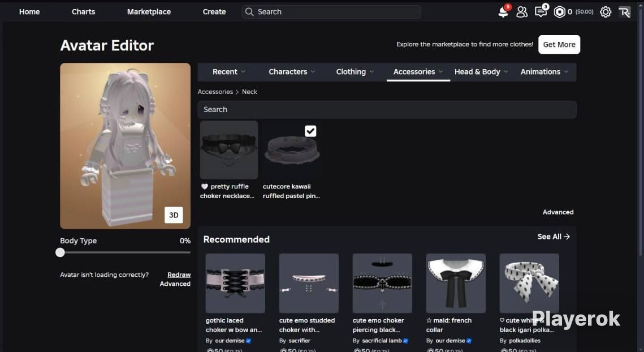Open cute emo studded choker item
Screen dimensions: 644x352
[x=309, y=283]
